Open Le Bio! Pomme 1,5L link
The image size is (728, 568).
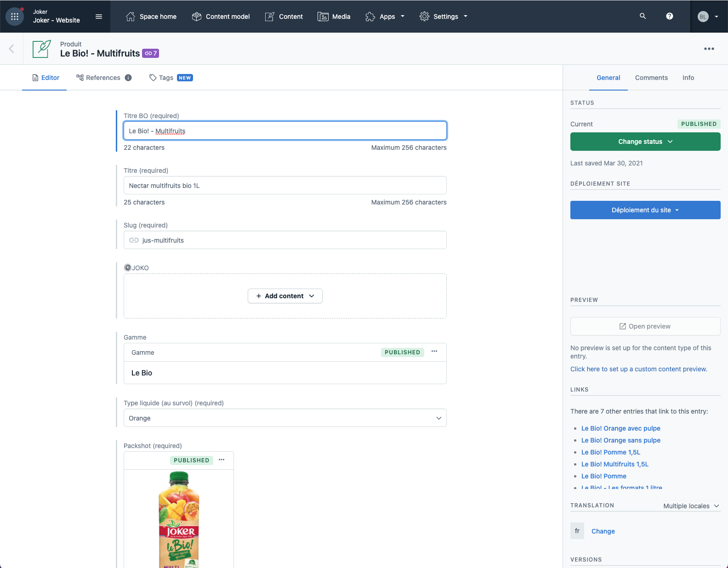(611, 452)
